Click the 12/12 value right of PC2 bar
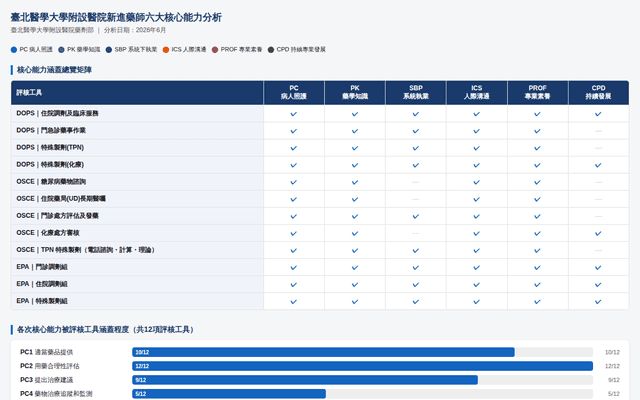 click(612, 366)
